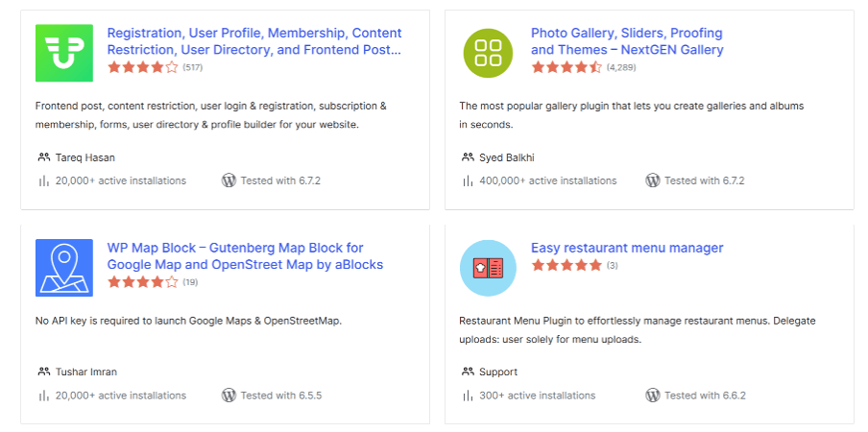Click the author name Support
This screenshot has width=868, height=432.
coord(498,372)
